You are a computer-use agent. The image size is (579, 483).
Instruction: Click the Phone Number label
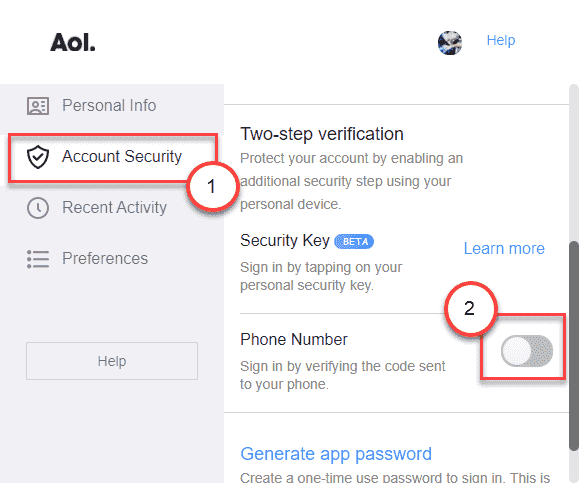294,339
